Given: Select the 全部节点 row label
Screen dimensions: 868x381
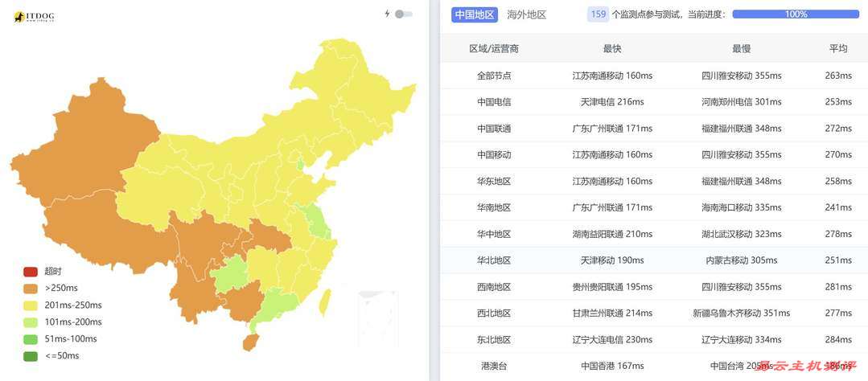Looking at the screenshot, I should 494,76.
